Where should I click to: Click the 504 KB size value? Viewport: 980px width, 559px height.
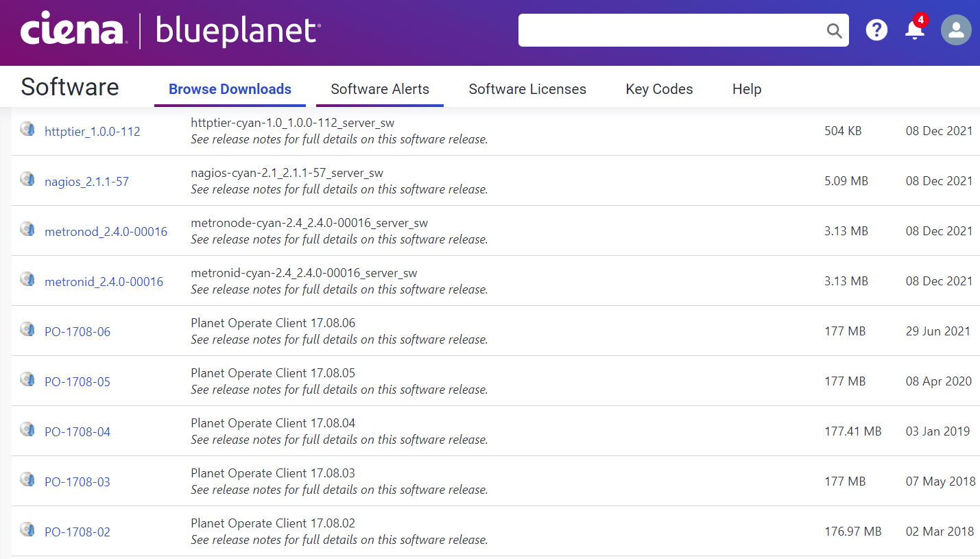(843, 131)
